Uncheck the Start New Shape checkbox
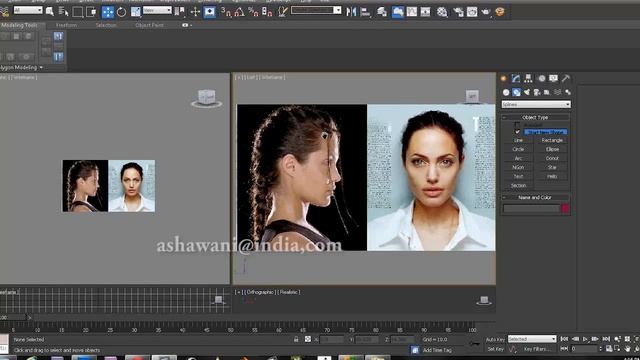Viewport: 640px width, 360px height. (x=518, y=132)
